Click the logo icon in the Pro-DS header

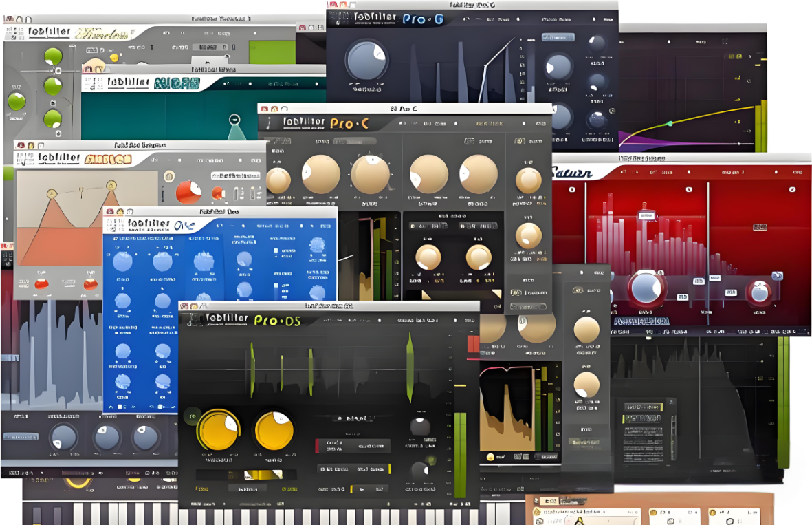[x=195, y=320]
